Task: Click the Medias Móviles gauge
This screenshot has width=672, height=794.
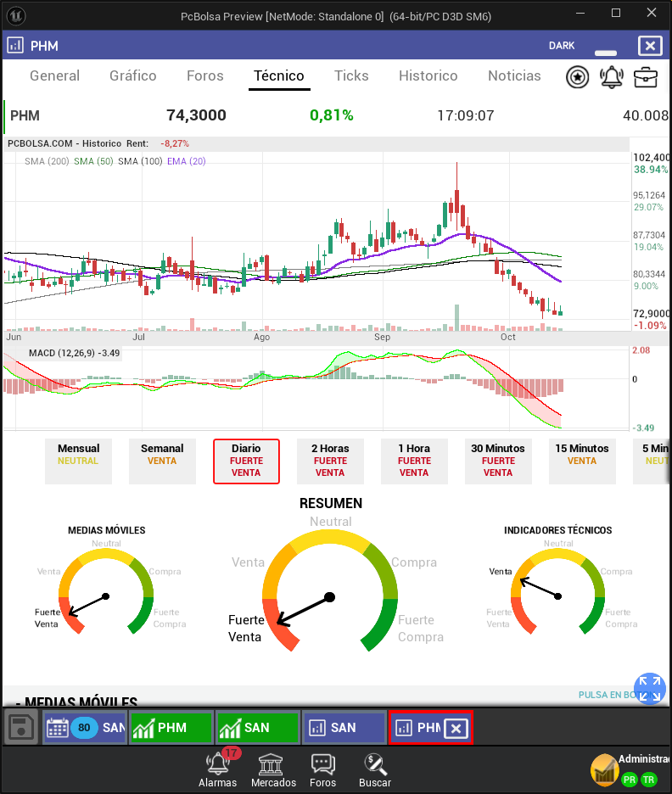Action: coord(106,591)
